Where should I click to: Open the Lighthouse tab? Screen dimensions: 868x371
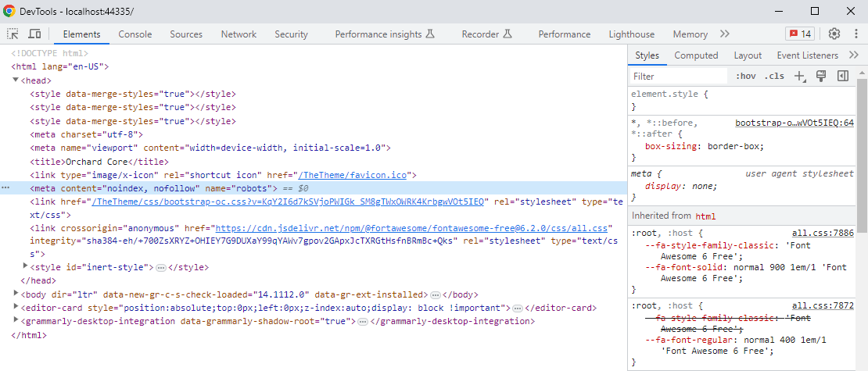point(632,34)
